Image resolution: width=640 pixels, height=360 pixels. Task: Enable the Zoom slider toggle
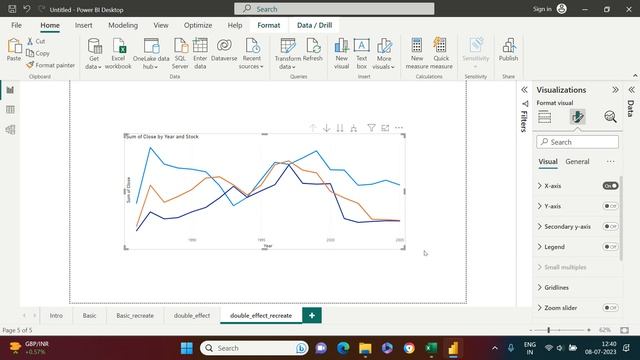pyautogui.click(x=610, y=308)
